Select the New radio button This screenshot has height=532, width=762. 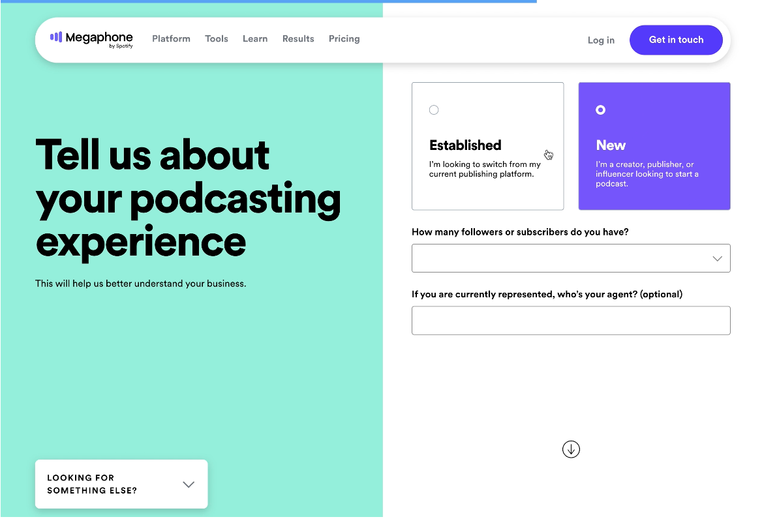point(601,110)
